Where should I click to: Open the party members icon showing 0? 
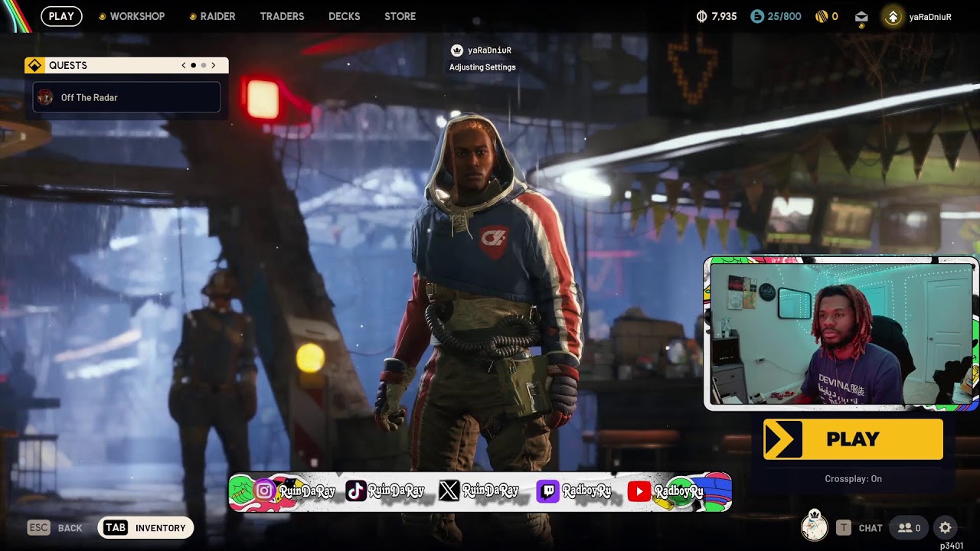(x=910, y=528)
